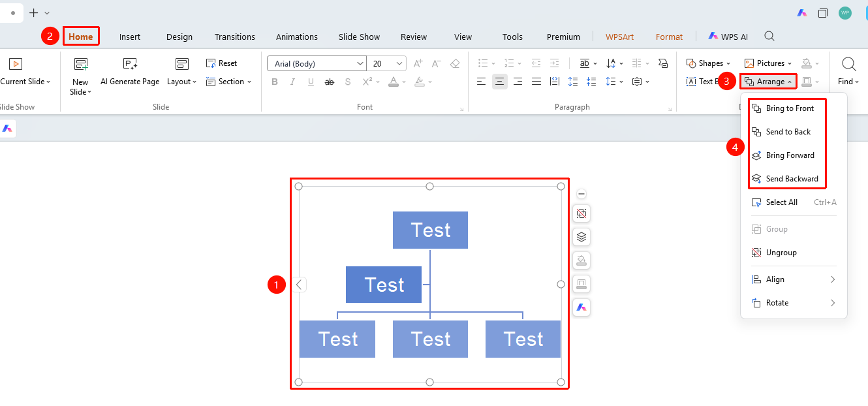Apply italic formatting

293,82
